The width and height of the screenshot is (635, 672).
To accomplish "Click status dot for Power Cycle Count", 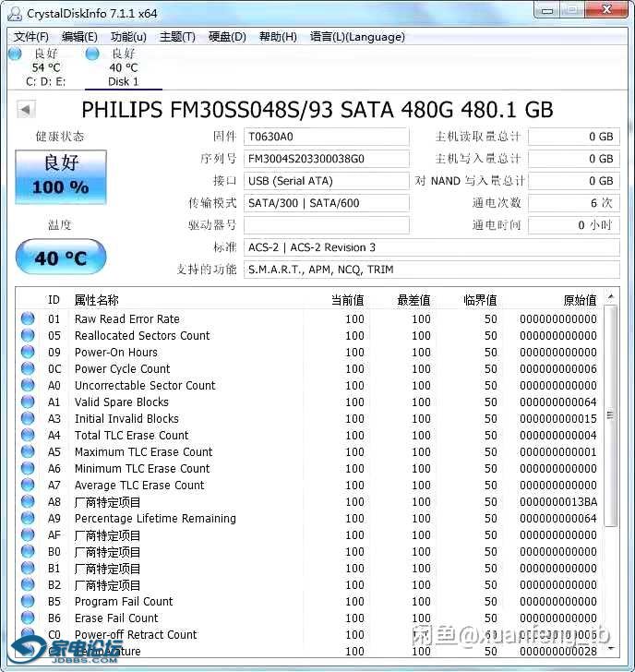I will pos(28,368).
